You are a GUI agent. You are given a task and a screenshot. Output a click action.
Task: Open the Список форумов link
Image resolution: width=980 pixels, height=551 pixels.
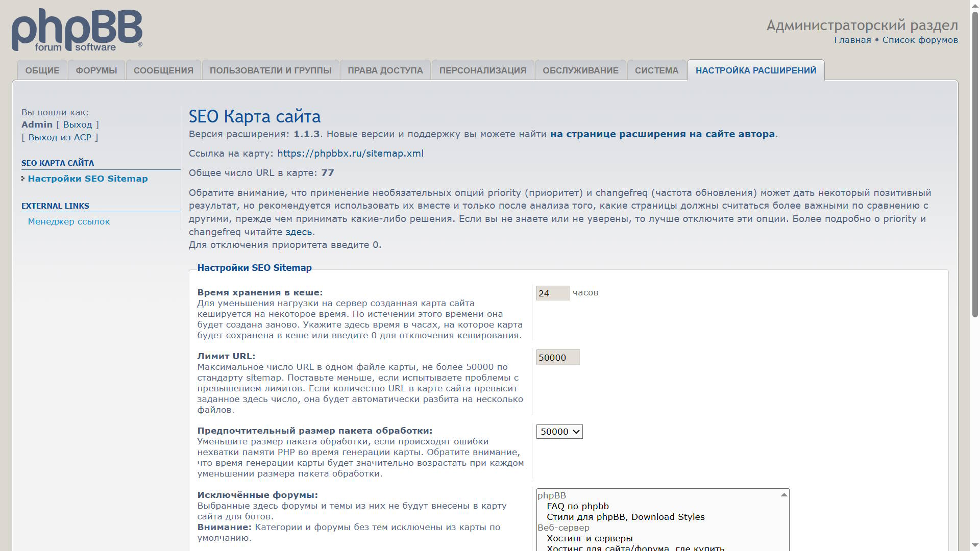click(x=920, y=40)
